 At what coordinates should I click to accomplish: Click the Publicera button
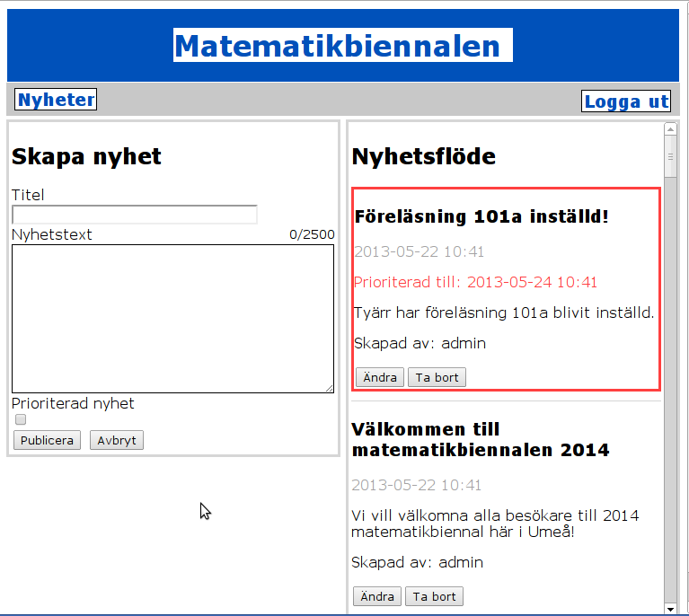(47, 440)
